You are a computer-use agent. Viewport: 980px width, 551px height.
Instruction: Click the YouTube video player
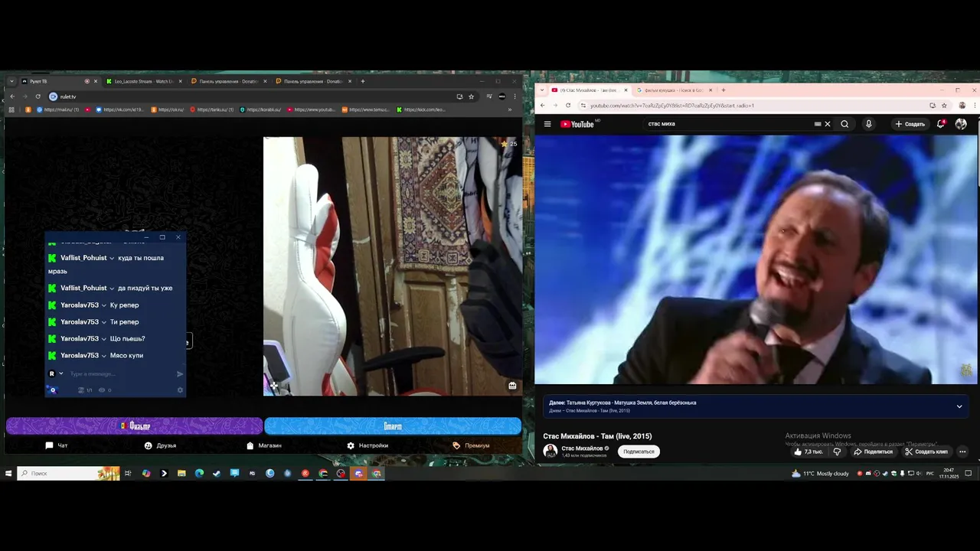[x=756, y=259]
